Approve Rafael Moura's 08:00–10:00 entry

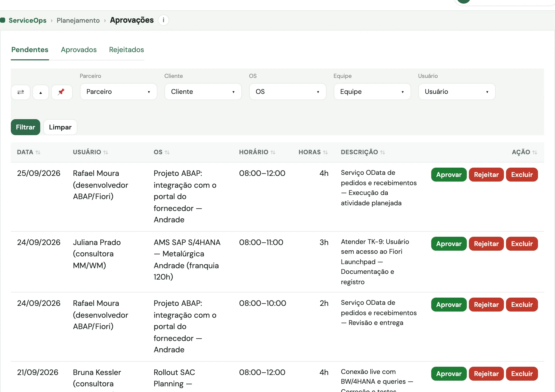pyautogui.click(x=449, y=305)
